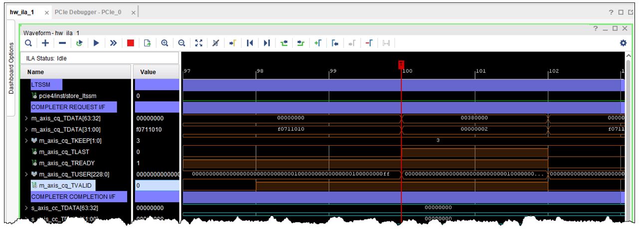Click ILA Status: Idle field
644x229 pixels.
(x=99, y=58)
